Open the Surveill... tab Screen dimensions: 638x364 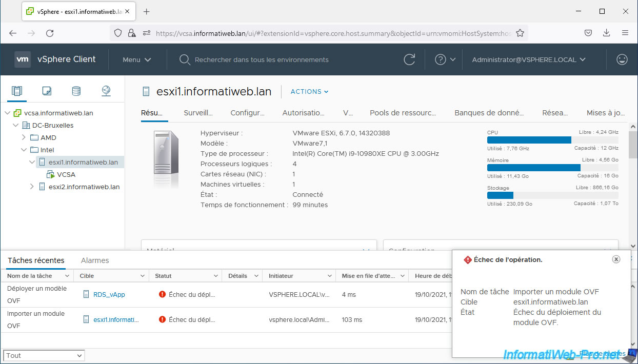[198, 113]
